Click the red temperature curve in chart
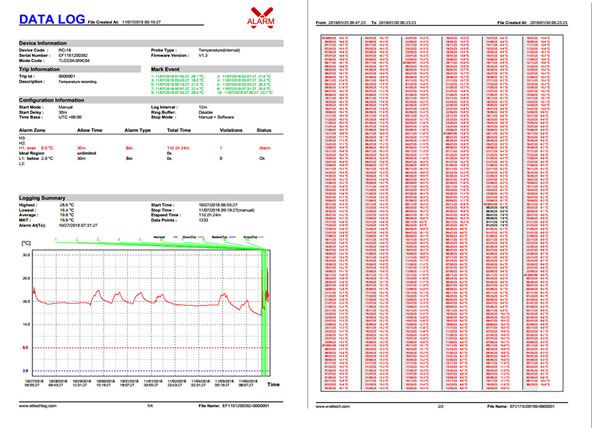The image size is (600, 428). pos(150,299)
